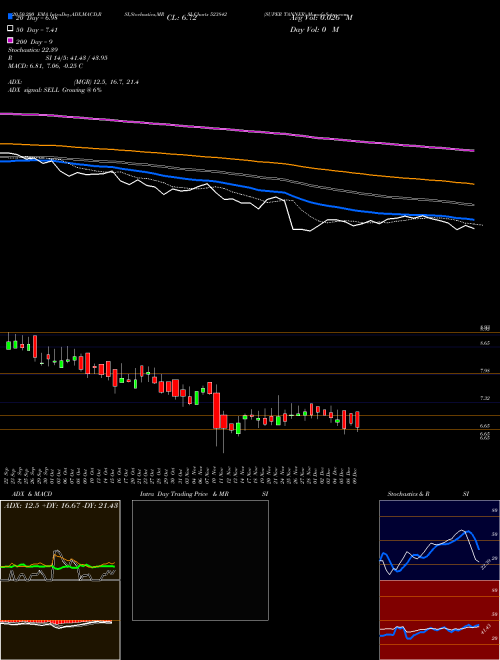500x660 pixels.
Task: Open the empty intraday trading price chart box
Action: pyautogui.click(x=200, y=560)
